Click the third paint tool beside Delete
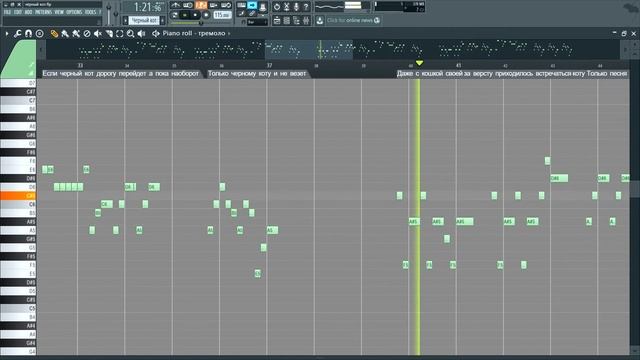 [76, 33]
